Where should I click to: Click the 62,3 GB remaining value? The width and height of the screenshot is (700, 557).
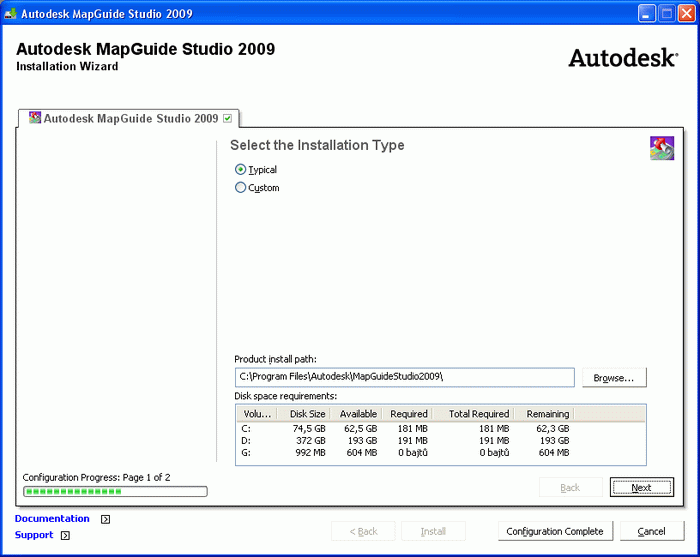pos(553,428)
